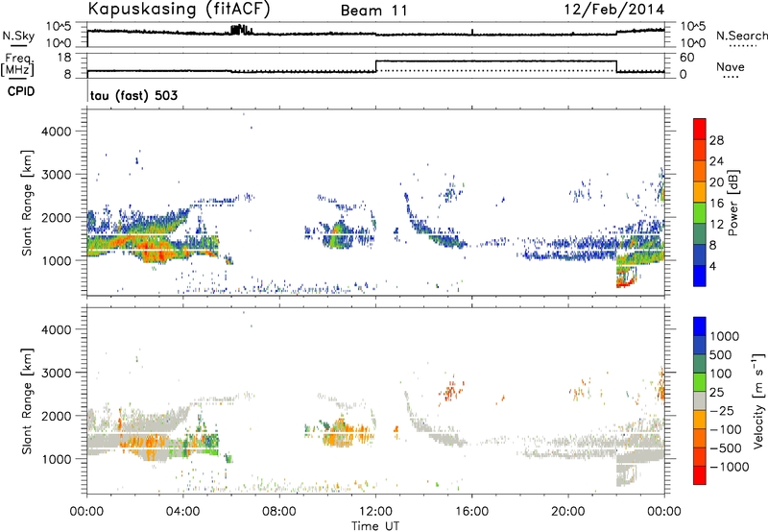Click the 'Nave' legend label

click(x=731, y=67)
